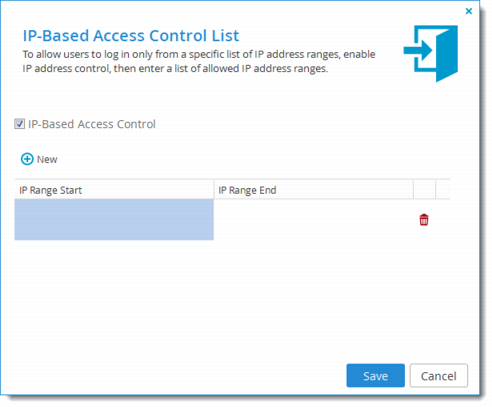This screenshot has height=407, width=492.
Task: Click the red trash delete icon
Action: pos(424,220)
